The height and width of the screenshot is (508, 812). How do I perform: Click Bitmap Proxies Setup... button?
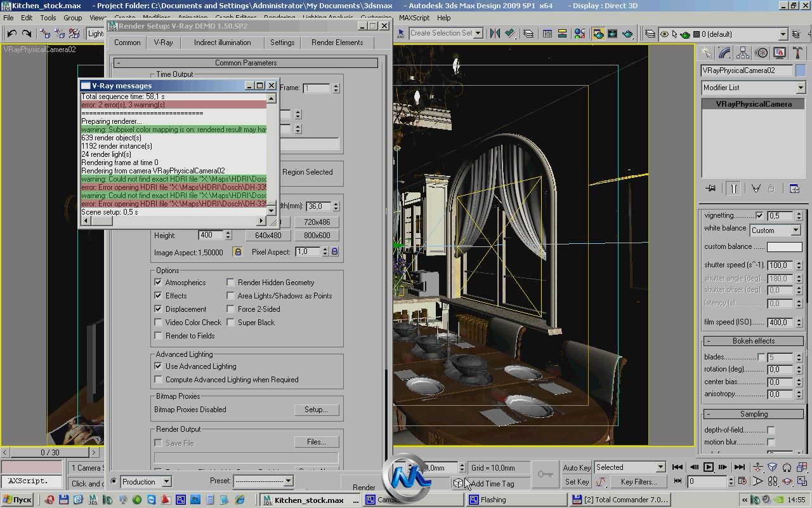click(x=317, y=410)
